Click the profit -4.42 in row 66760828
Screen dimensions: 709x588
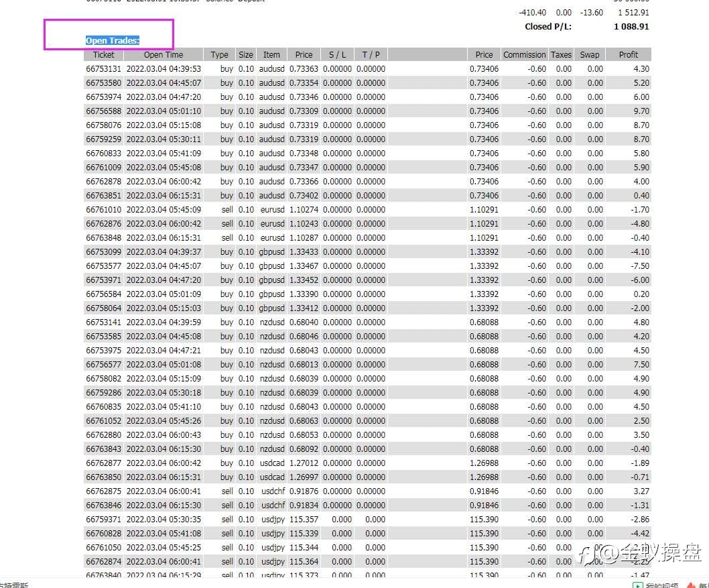640,533
